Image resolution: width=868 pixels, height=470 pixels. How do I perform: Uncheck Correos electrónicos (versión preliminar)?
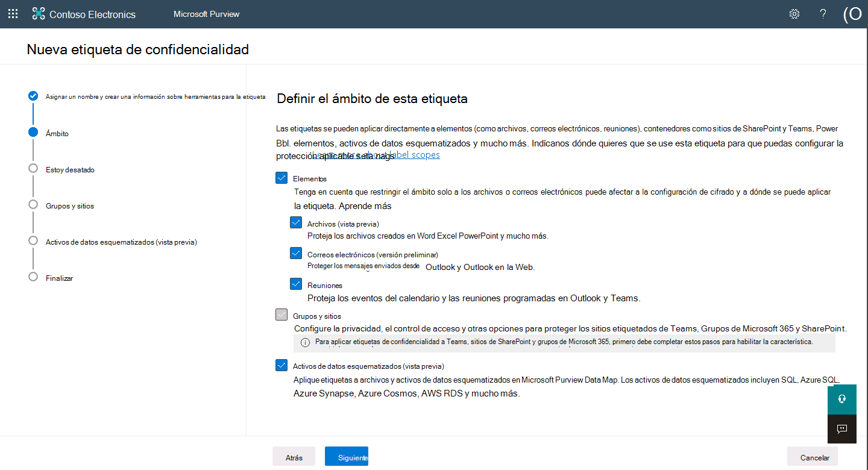[x=295, y=253]
